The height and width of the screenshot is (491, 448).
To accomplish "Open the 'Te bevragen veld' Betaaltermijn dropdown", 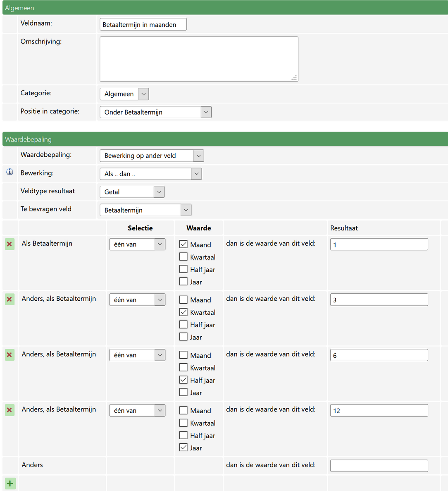I will click(145, 210).
